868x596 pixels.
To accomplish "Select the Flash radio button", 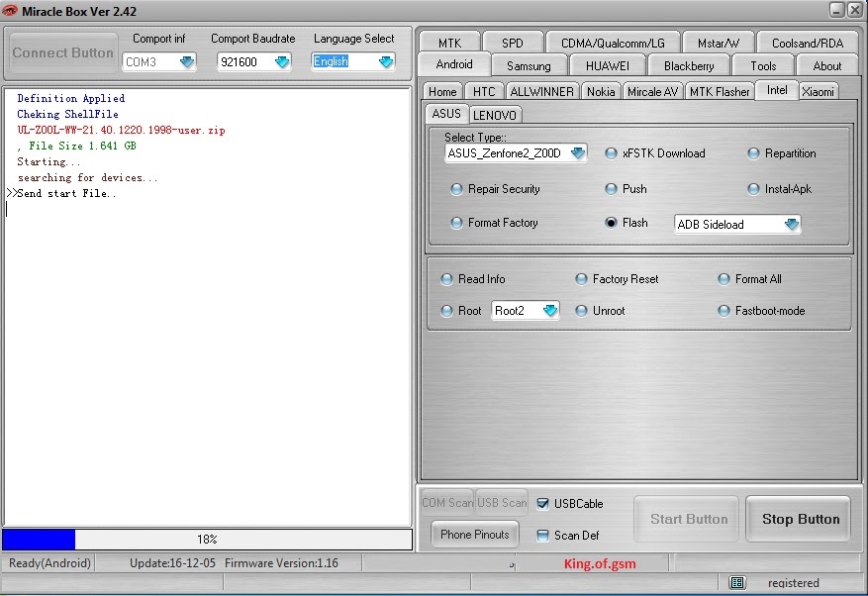I will [x=611, y=223].
